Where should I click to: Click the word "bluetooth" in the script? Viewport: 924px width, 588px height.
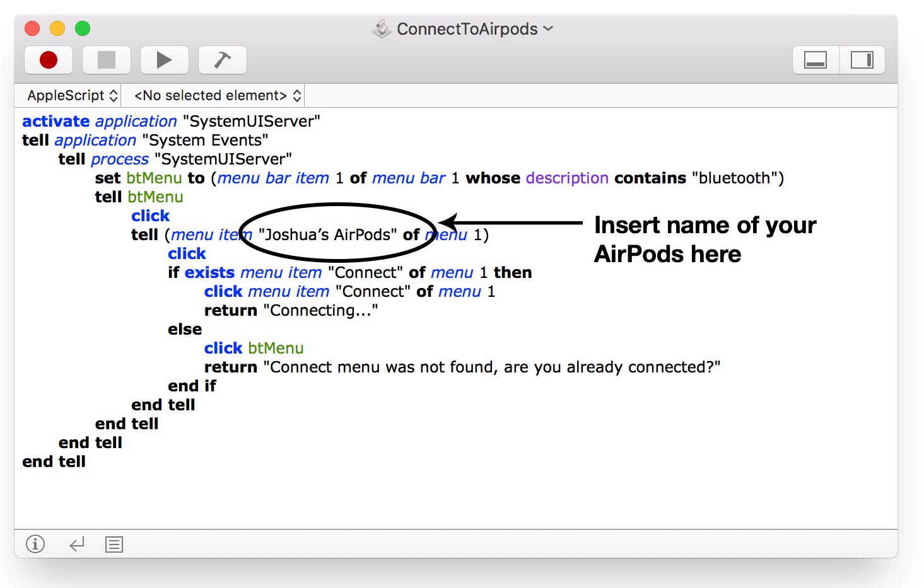click(734, 178)
